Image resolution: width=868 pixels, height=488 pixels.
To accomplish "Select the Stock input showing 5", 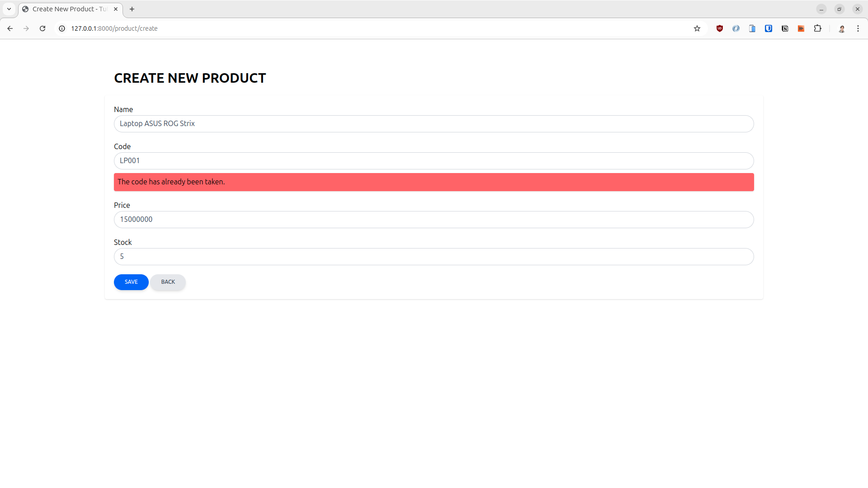I will coord(434,256).
